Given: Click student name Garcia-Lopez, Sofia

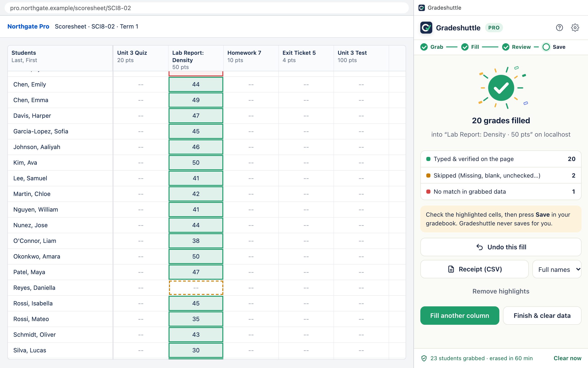Looking at the screenshot, I should pos(41,131).
